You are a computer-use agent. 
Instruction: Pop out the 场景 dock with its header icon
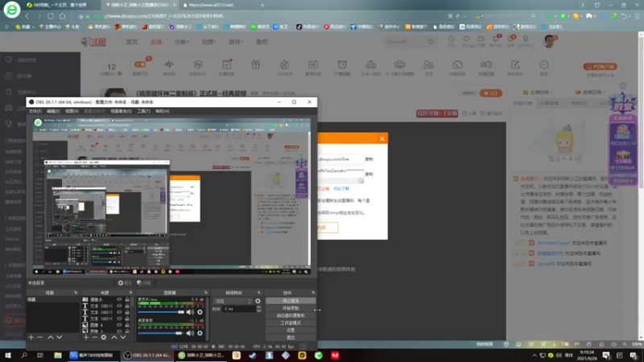pos(76,293)
